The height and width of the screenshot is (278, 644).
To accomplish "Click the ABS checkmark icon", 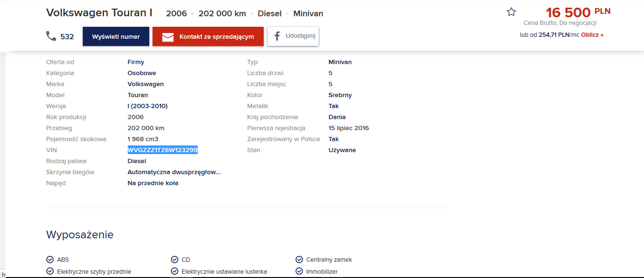I will point(50,260).
